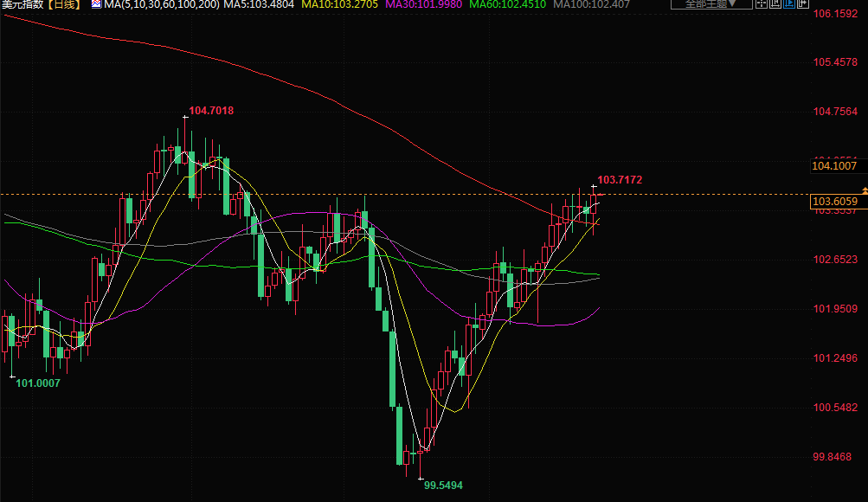
Task: Click the 103.7172 recent high label
Action: pos(620,180)
